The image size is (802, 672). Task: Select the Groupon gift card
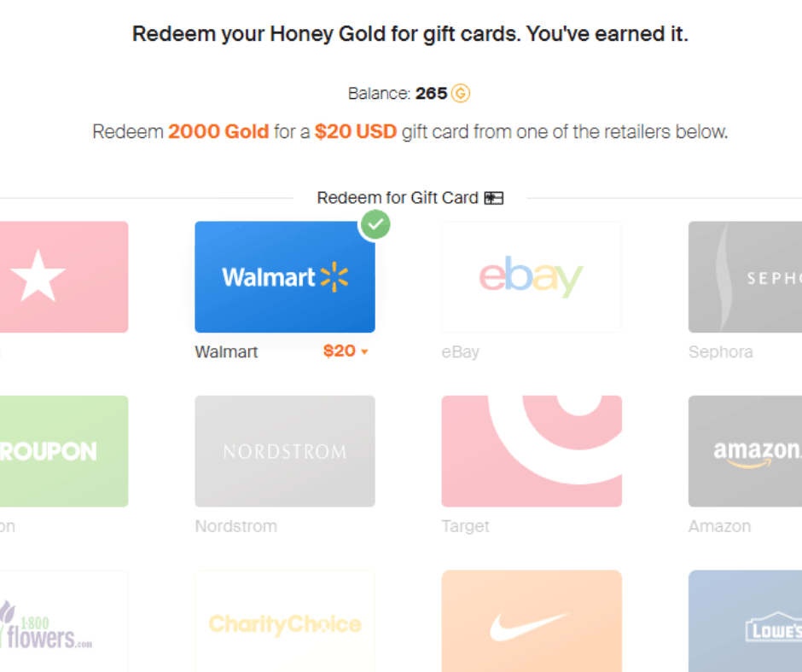click(64, 451)
